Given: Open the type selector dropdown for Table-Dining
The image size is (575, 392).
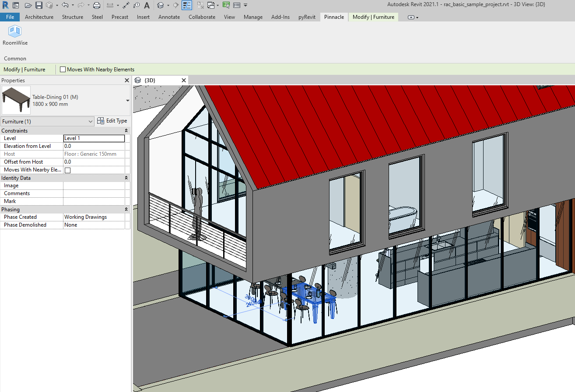Looking at the screenshot, I should click(128, 101).
